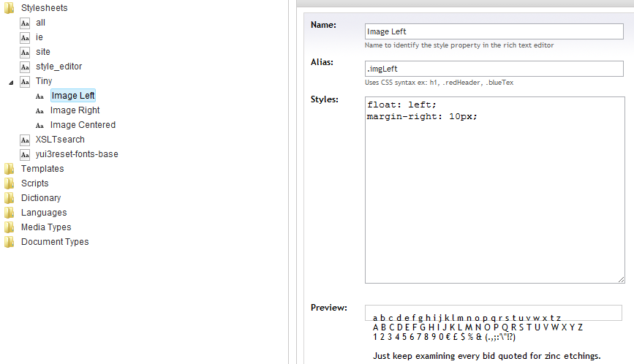
Task: Click the stylesheet icon beside style_editor
Action: (x=25, y=67)
